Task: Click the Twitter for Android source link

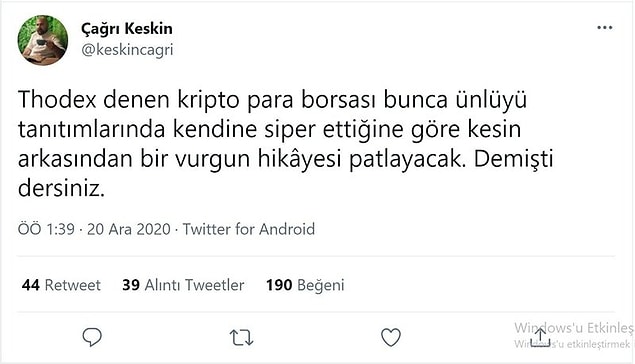Action: coord(249,229)
